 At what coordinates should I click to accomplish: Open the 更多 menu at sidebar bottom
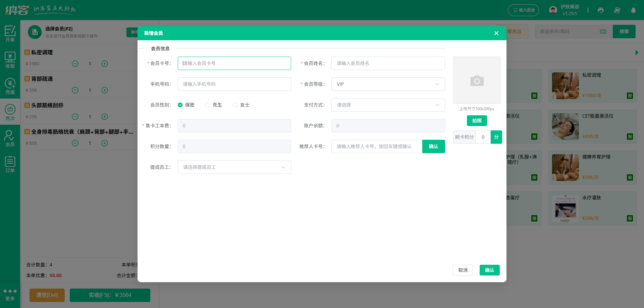click(10, 294)
